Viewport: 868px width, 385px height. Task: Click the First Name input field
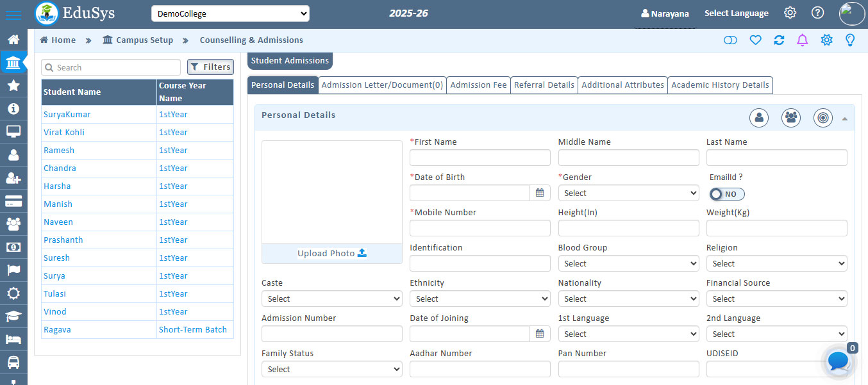[480, 158]
